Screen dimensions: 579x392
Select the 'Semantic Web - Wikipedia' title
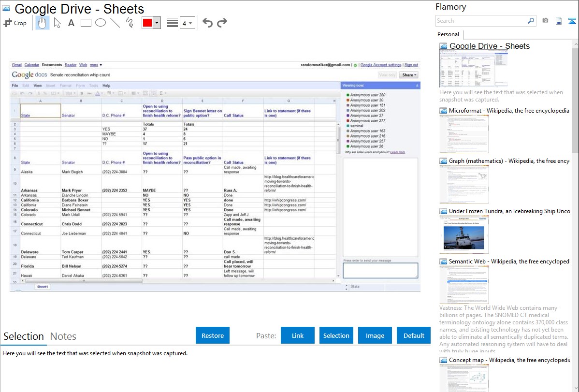point(509,261)
